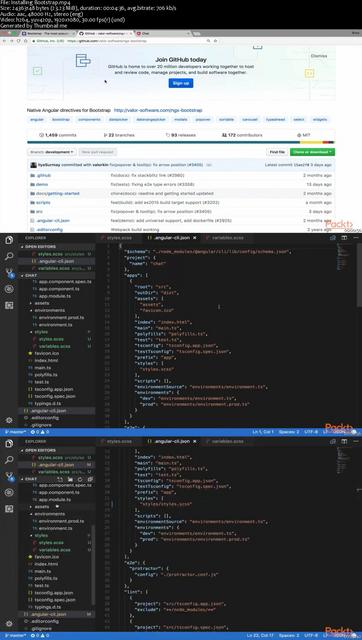Click Split Editor icon in first VS Code frame

point(344,238)
